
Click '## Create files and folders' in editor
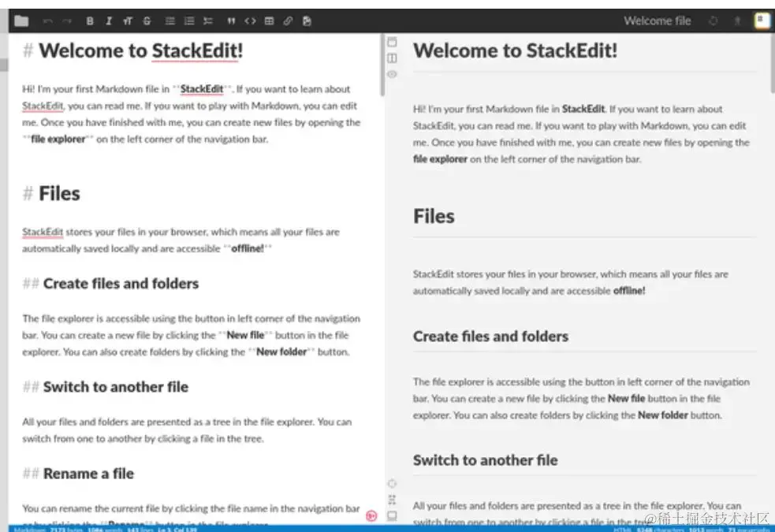110,284
